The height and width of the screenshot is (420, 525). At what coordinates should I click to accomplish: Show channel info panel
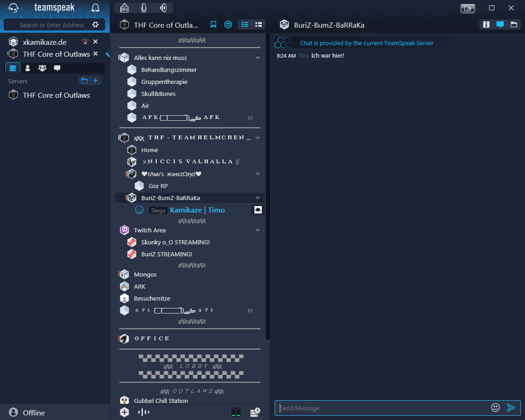point(486,24)
